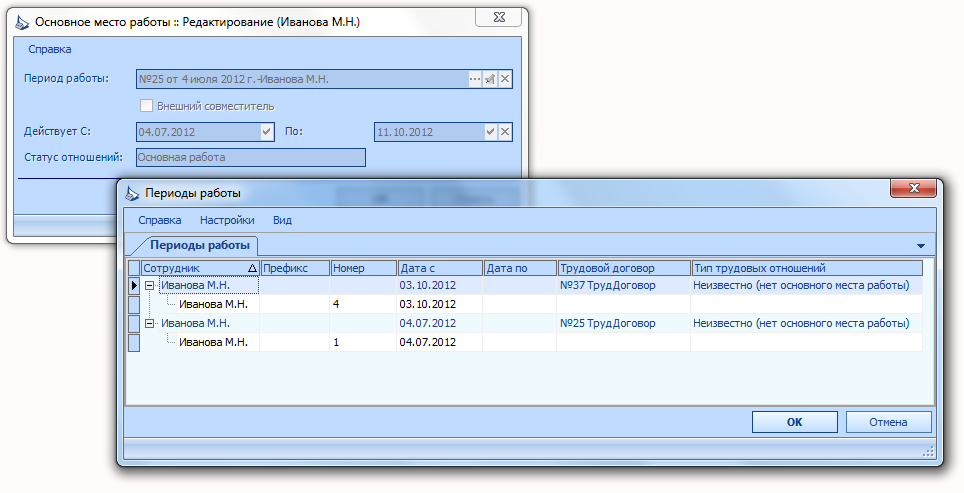The width and height of the screenshot is (964, 493).
Task: Open the Вид menu
Action: (282, 220)
